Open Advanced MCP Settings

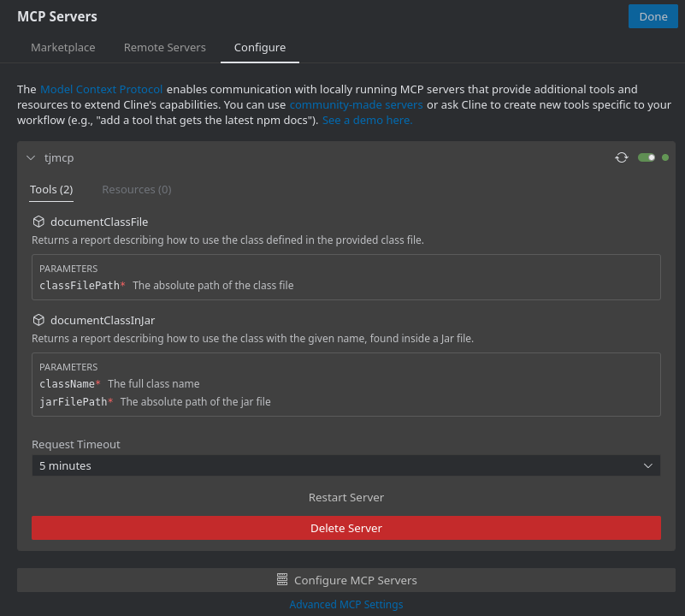pyautogui.click(x=345, y=604)
